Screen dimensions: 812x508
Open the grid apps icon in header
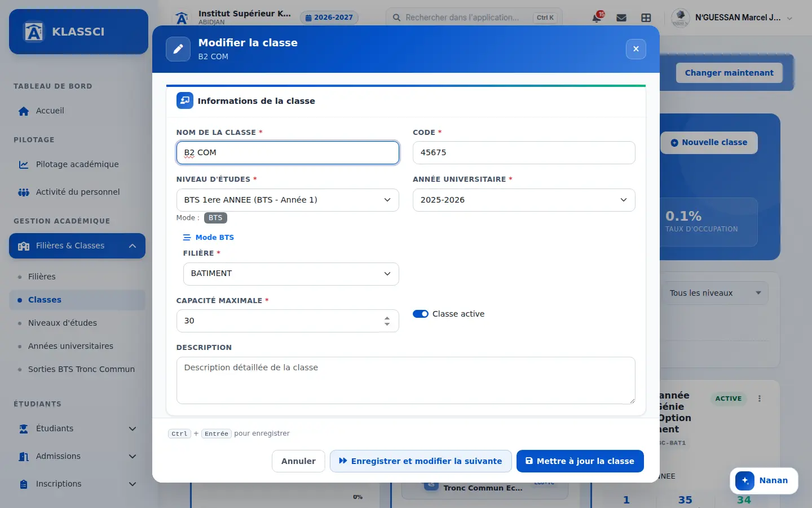tap(646, 17)
